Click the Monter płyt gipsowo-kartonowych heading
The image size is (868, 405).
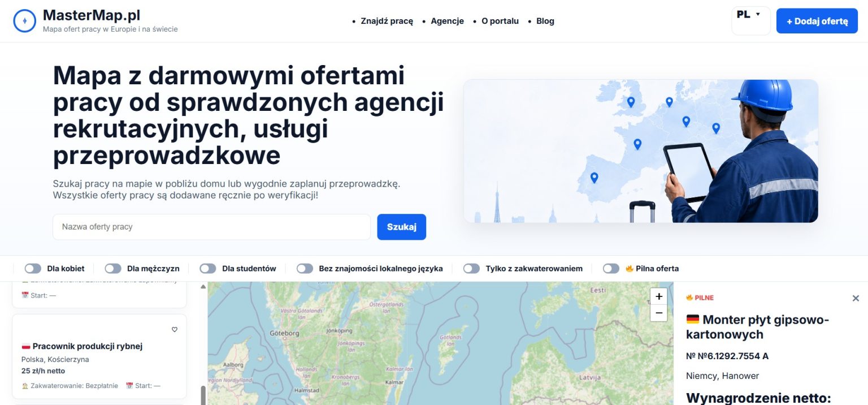point(757,327)
